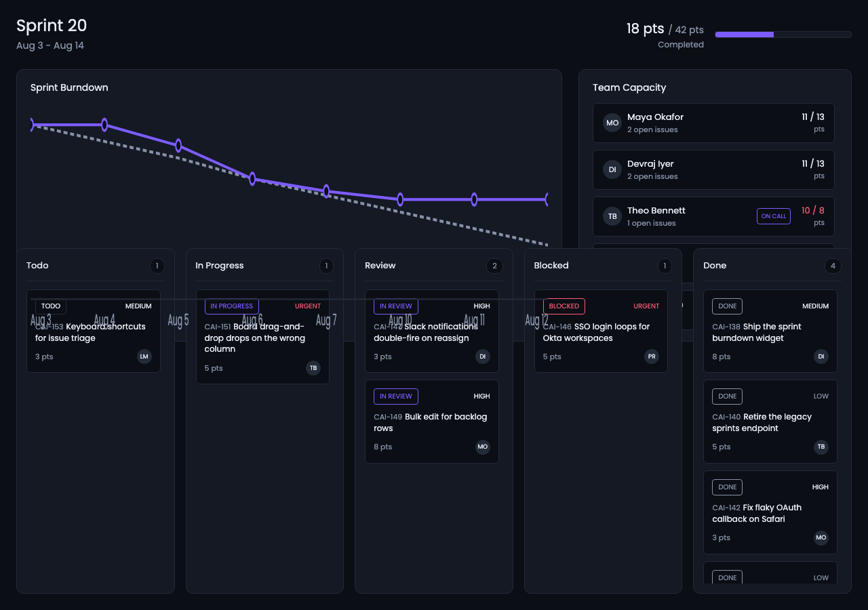868x610 pixels.
Task: Click the Done column count badge showing 4
Action: click(833, 266)
